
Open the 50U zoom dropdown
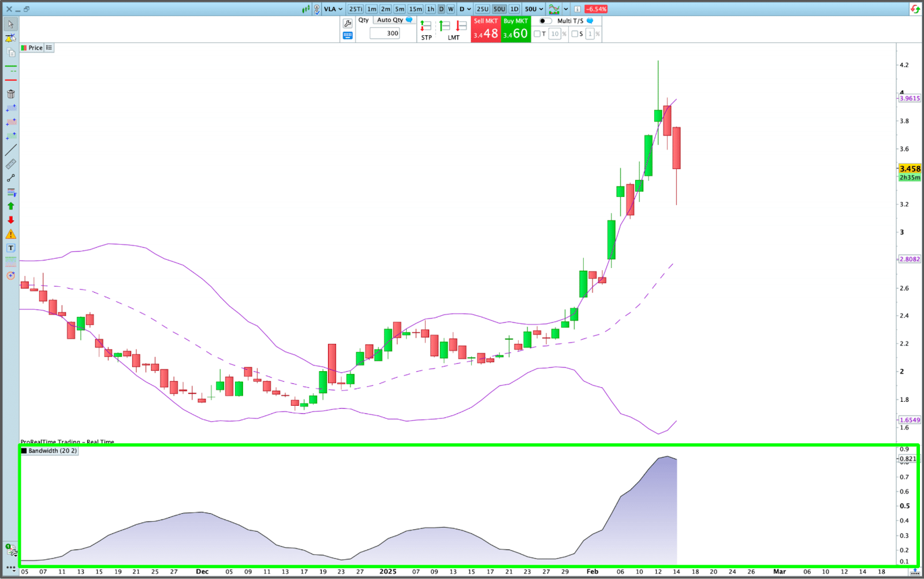[532, 9]
